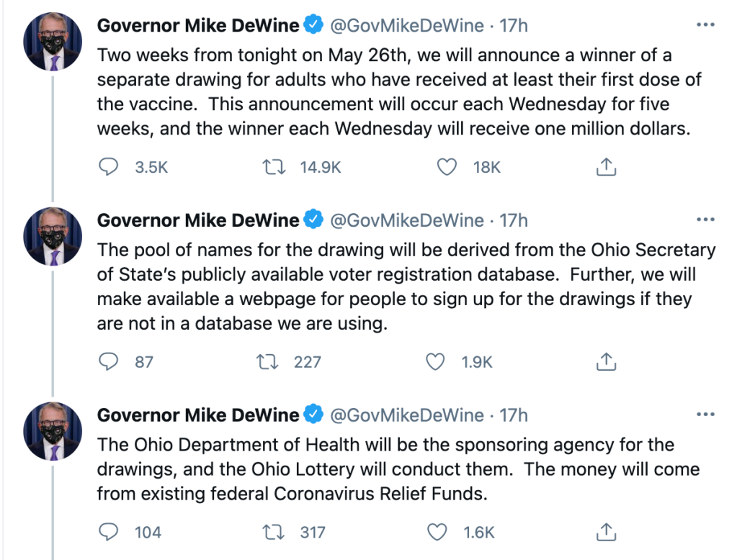Viewport: 737px width, 560px height.
Task: Share the voter registration database tweet
Action: click(x=607, y=361)
